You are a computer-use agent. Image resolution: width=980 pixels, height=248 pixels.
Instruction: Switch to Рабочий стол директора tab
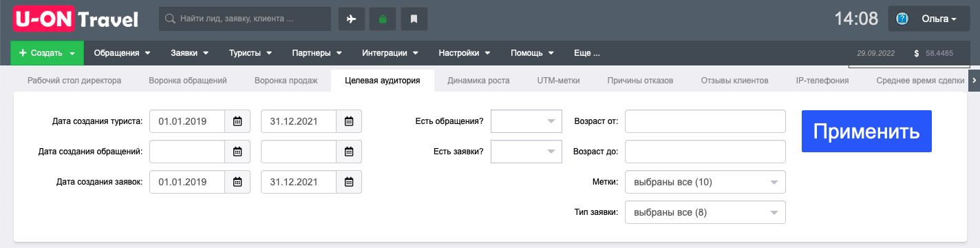(74, 81)
